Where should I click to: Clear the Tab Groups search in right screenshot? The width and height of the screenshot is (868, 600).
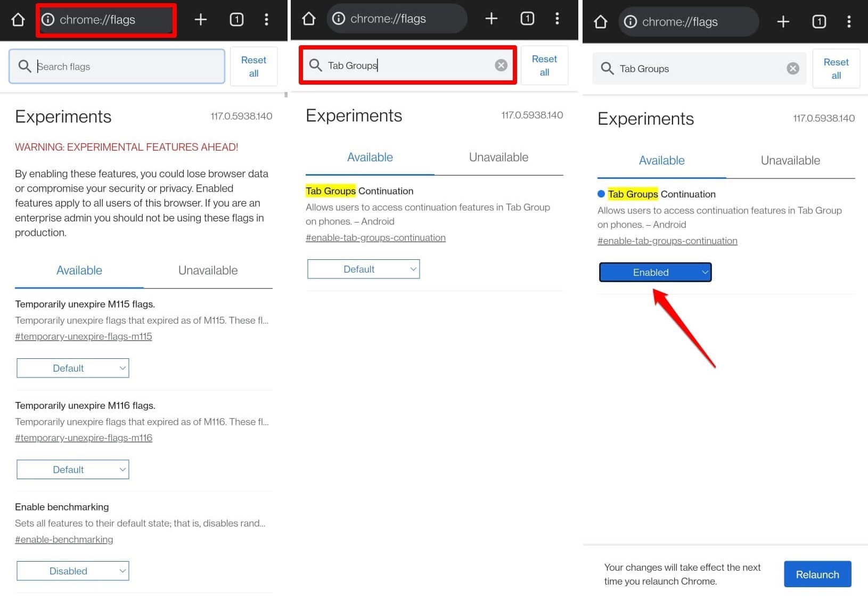(793, 69)
